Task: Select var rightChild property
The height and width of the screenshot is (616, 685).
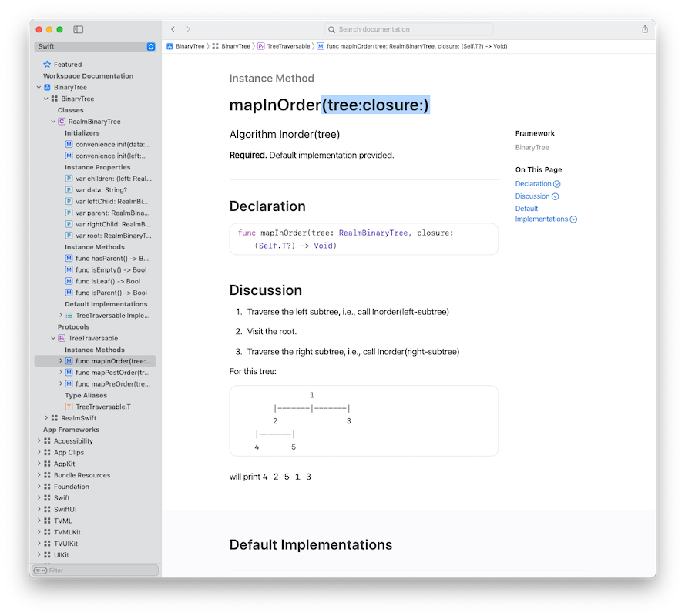Action: tap(112, 224)
